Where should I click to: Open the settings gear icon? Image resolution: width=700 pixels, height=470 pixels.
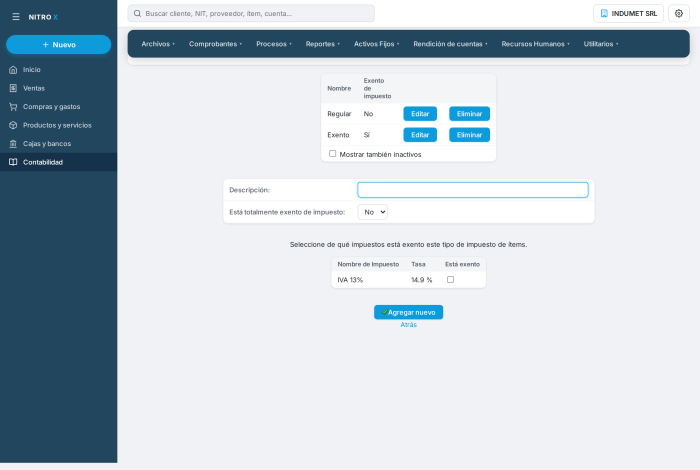(679, 13)
